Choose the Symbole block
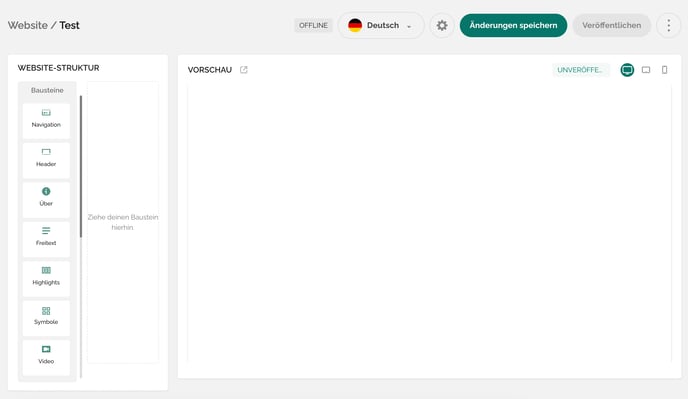Screen dimensions: 688x399 pos(46,318)
